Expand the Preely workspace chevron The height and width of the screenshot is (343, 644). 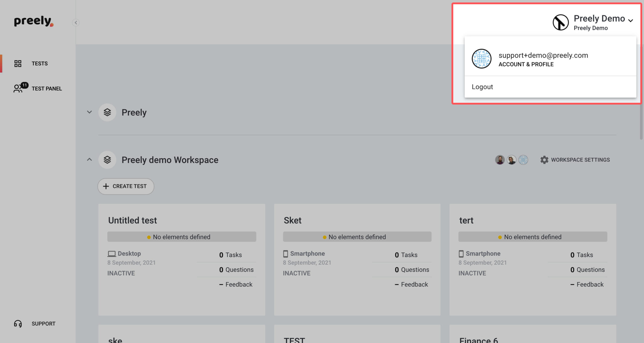[89, 112]
